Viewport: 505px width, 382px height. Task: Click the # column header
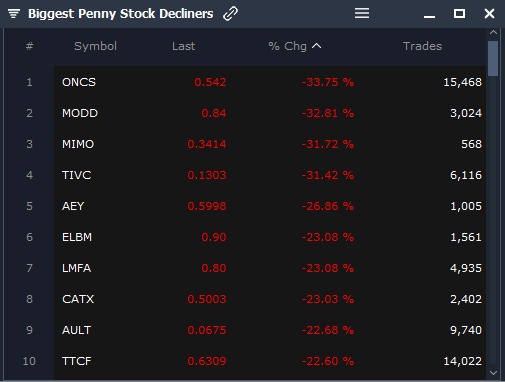29,46
